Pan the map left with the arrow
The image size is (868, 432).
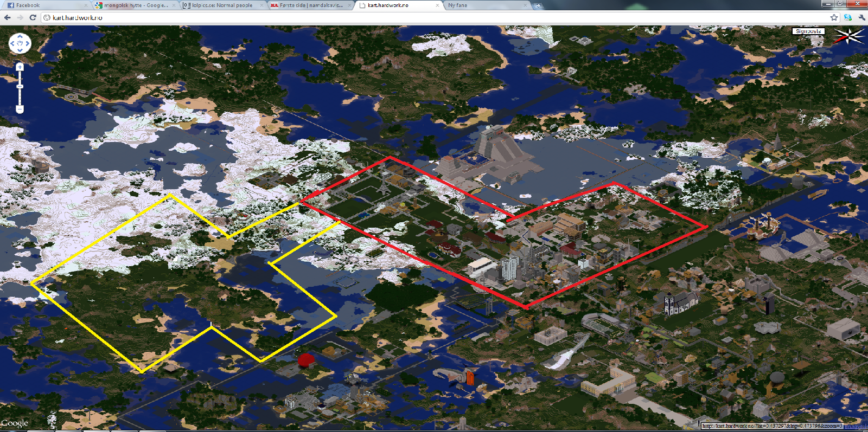click(x=13, y=43)
